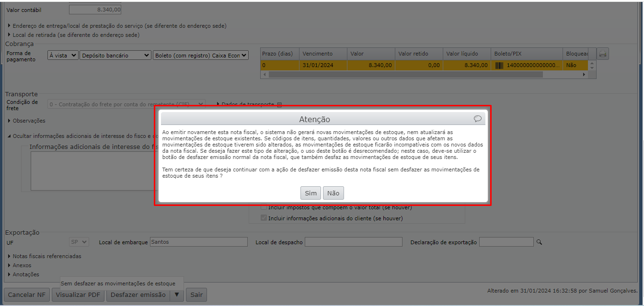Image resolution: width=644 pixels, height=306 pixels.
Task: Toggle 'Incluir informações adicionais do cliente' checkbox
Action: pyautogui.click(x=264, y=218)
